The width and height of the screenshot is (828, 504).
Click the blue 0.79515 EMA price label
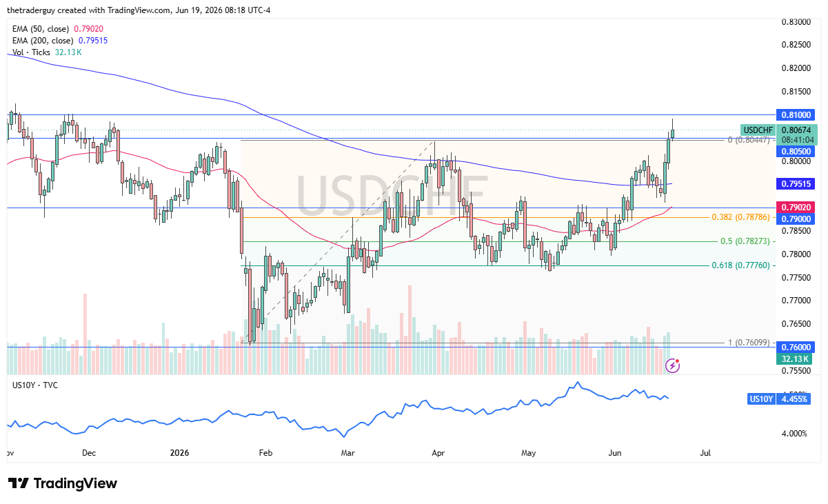(796, 184)
